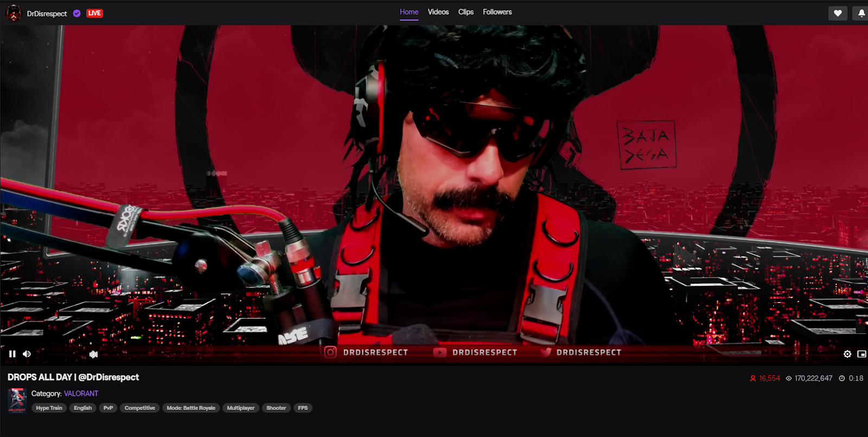Click the Category: label text

click(x=47, y=394)
